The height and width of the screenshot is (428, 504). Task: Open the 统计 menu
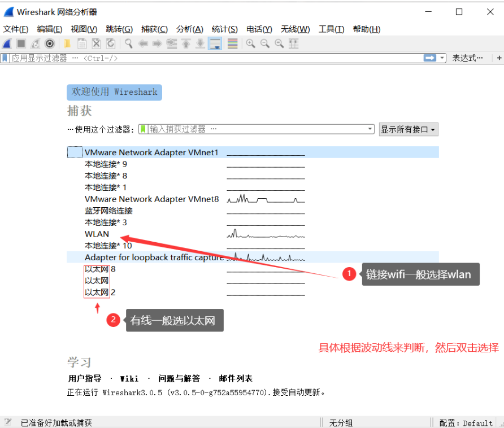click(x=225, y=29)
